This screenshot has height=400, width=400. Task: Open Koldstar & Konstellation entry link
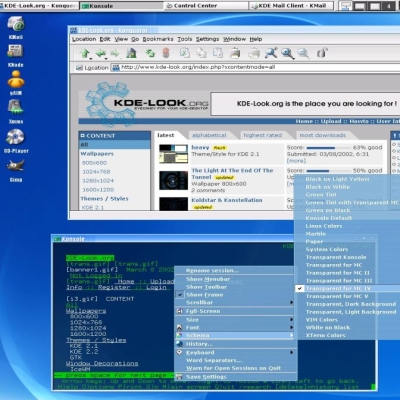click(227, 200)
